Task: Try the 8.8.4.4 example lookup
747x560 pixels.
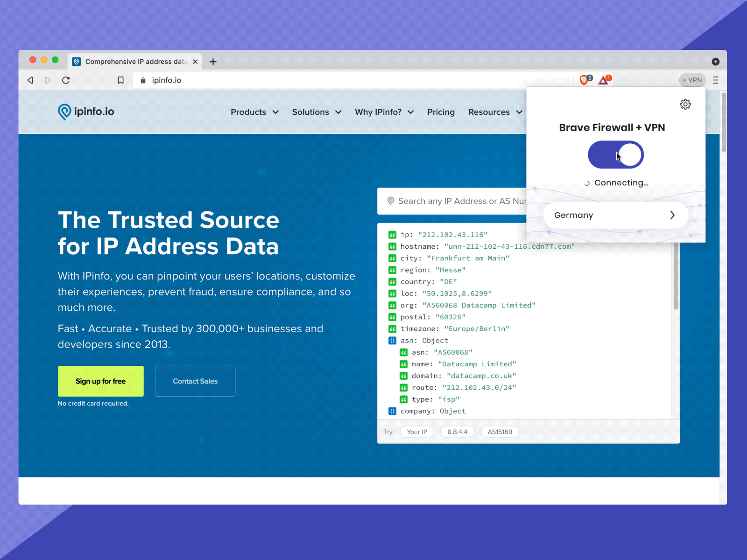Action: click(457, 432)
